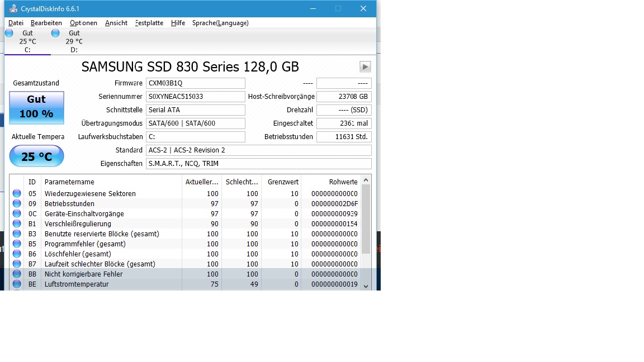The width and height of the screenshot is (644, 362).
Task: Minimize the CrystalDiskInfo window
Action: point(313,8)
